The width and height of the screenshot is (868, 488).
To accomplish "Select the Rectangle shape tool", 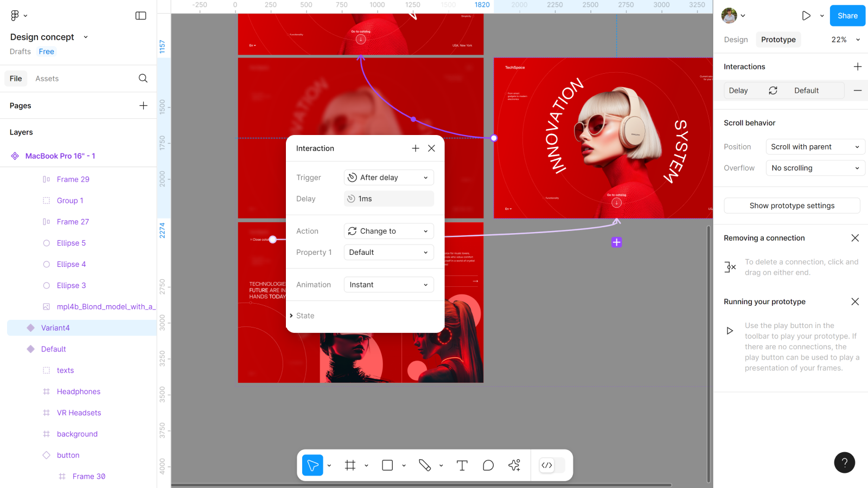I will [x=387, y=465].
